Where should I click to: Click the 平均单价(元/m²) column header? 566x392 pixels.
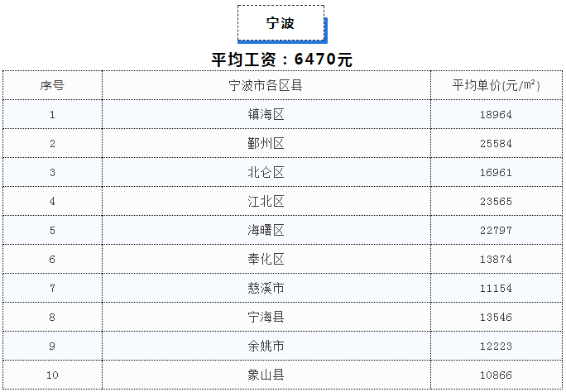point(496,85)
